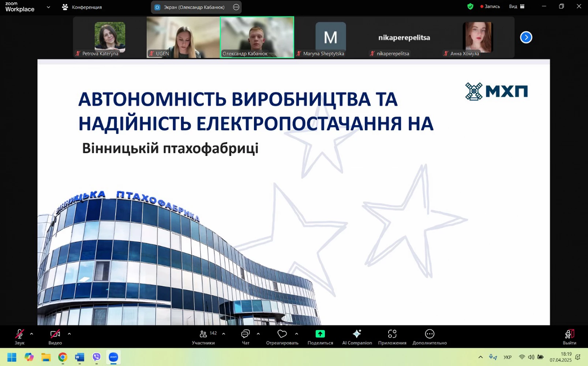Click the slide heading АВТОНОМНІСТЬ ВИРОБНИЦТВА ТА
The height and width of the screenshot is (366, 588).
238,99
